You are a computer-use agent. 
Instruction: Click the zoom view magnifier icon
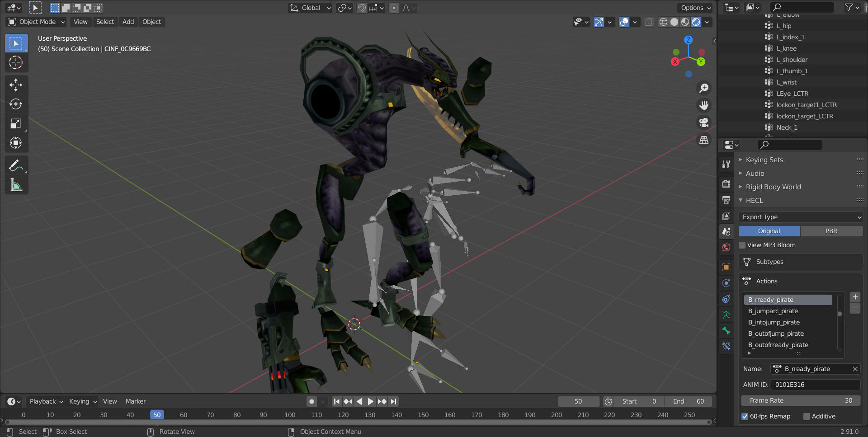coord(704,88)
